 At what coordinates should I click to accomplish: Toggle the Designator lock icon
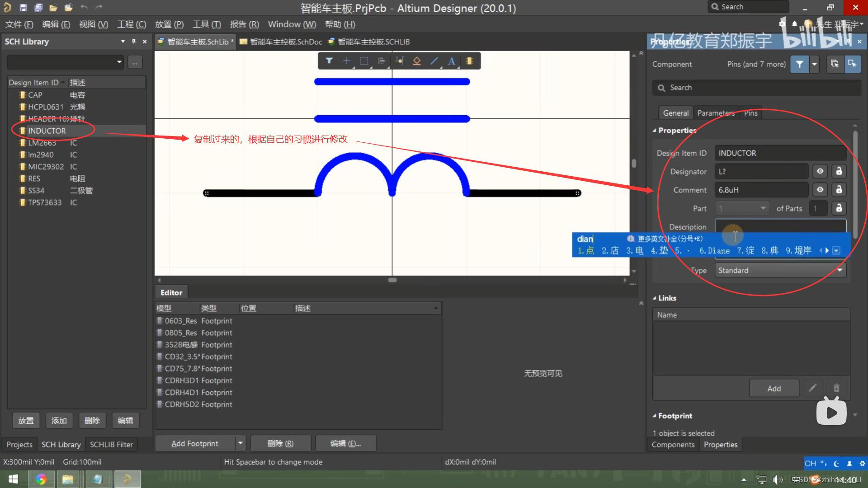(839, 171)
